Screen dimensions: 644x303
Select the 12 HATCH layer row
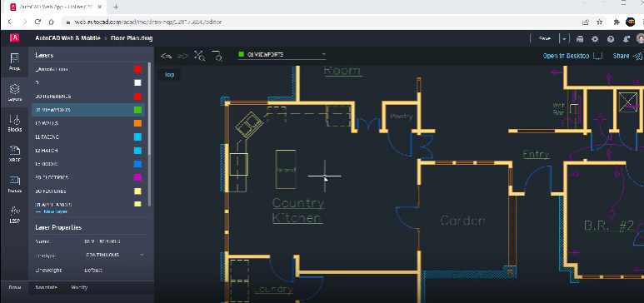click(x=87, y=151)
